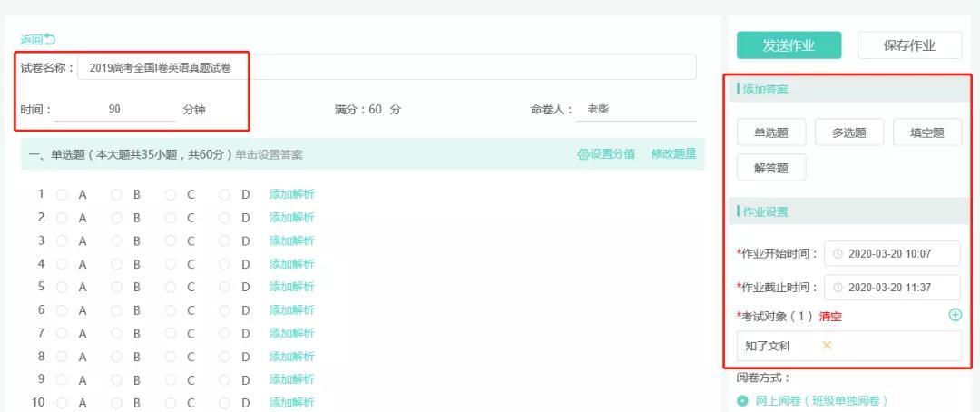Screen dimensions: 980x412
Task: Click the 试卷名称 input field
Action: pyautogui.click(x=387, y=67)
